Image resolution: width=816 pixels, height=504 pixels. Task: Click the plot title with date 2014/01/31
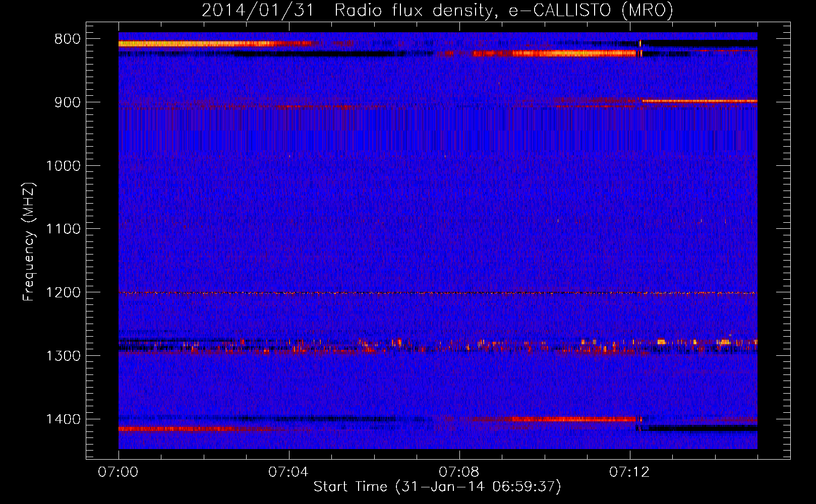point(437,11)
